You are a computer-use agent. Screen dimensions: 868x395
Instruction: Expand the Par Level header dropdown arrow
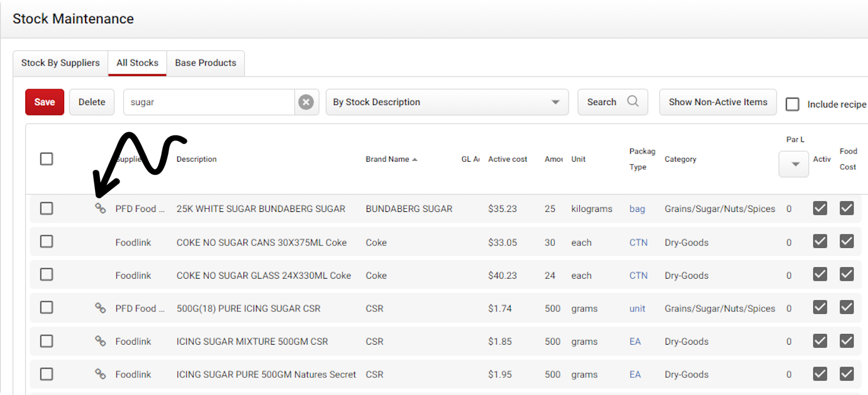point(795,164)
